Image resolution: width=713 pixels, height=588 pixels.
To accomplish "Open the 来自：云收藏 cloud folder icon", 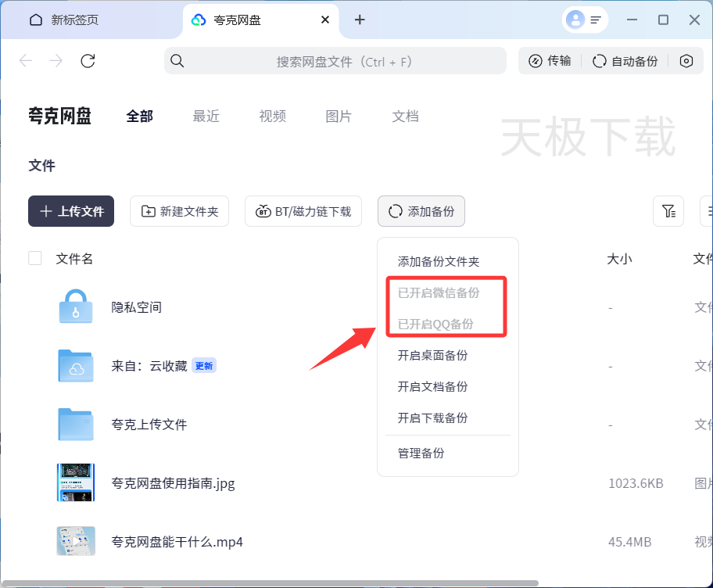I will [76, 366].
